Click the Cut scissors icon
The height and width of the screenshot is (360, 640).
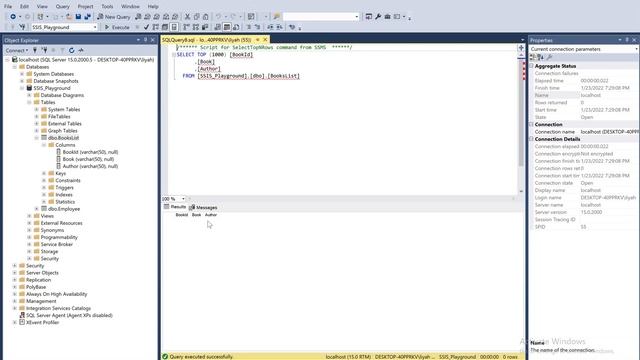(187, 17)
